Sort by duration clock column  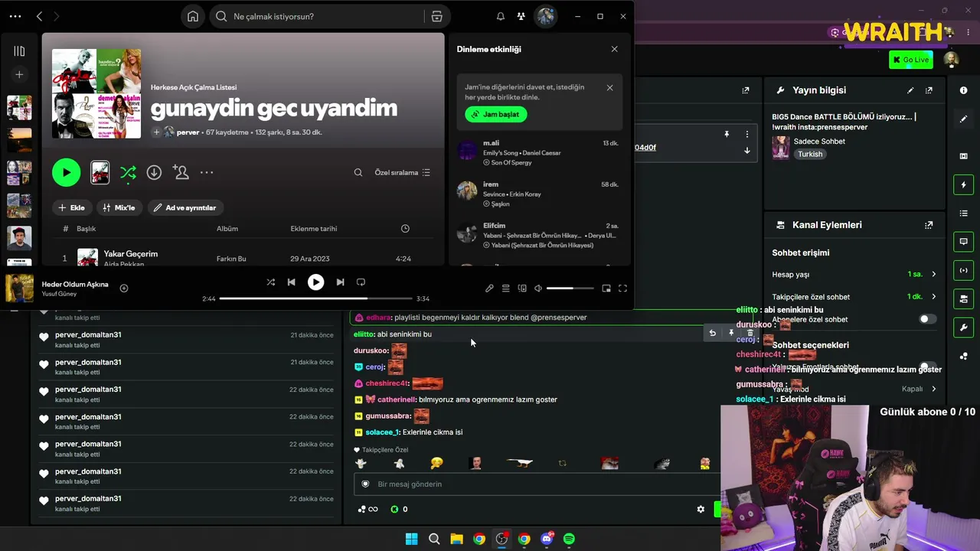pyautogui.click(x=405, y=229)
